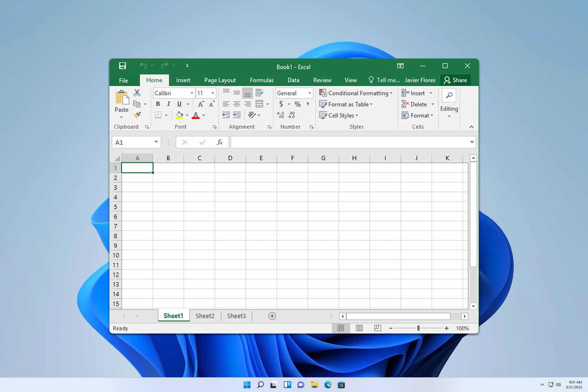This screenshot has height=392, width=588.
Task: Click the Merge & Center icon
Action: click(x=260, y=104)
